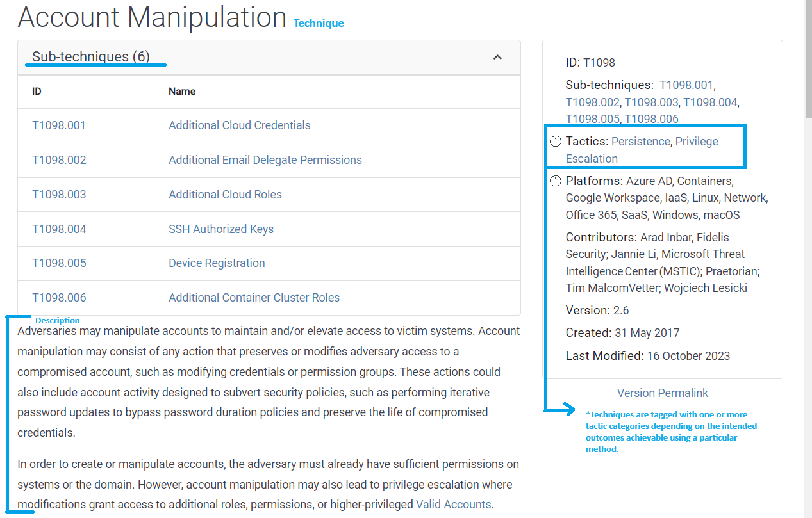
Task: Open Additional Cloud Roles link
Action: 225,195
